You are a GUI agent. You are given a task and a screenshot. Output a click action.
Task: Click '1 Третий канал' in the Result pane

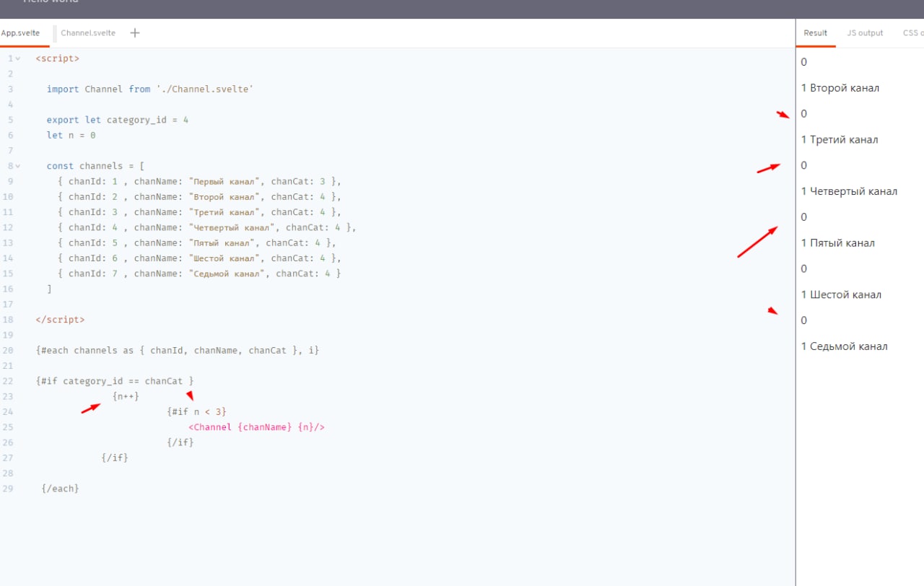840,139
